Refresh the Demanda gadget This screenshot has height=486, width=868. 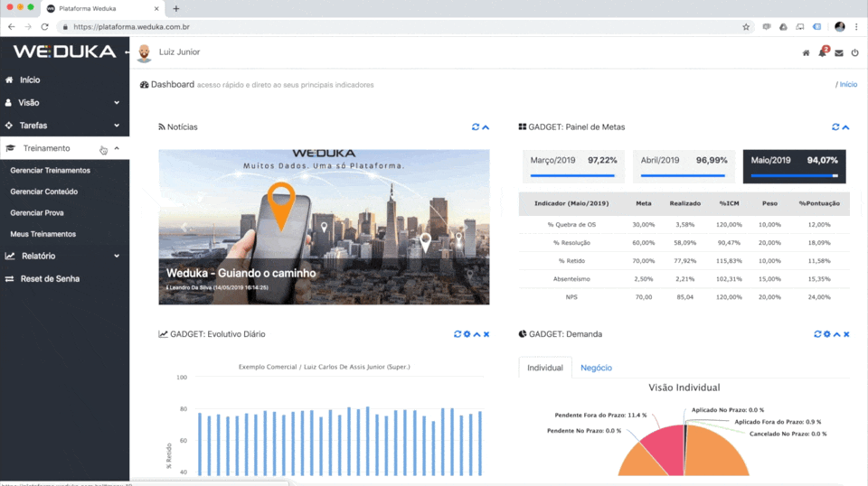tap(817, 334)
